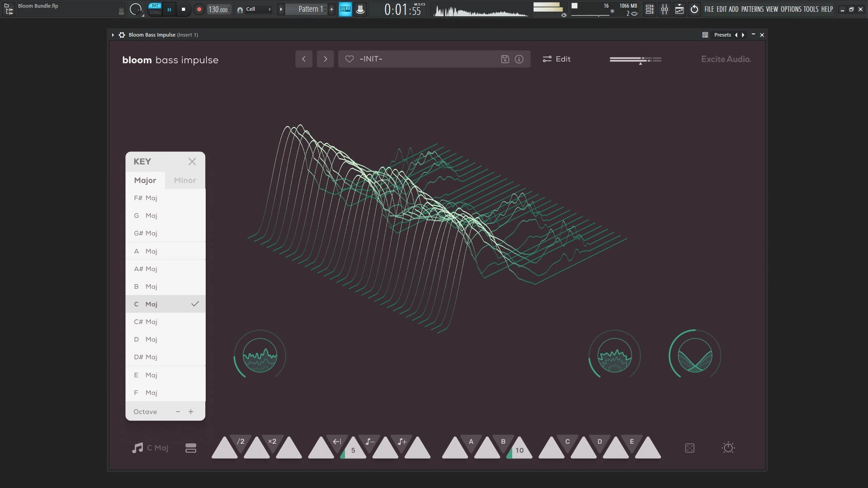The width and height of the screenshot is (868, 488).
Task: Open the Presets dropdown in plugin title bar
Action: click(722, 35)
